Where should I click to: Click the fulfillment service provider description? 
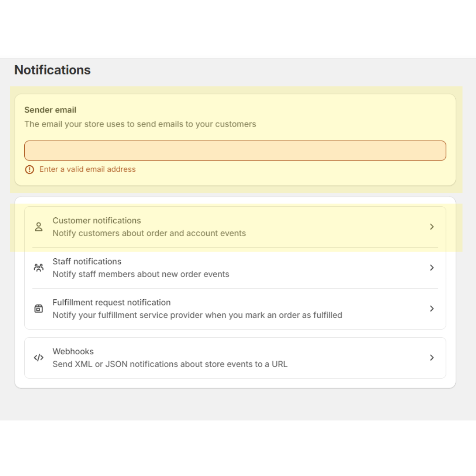[197, 315]
